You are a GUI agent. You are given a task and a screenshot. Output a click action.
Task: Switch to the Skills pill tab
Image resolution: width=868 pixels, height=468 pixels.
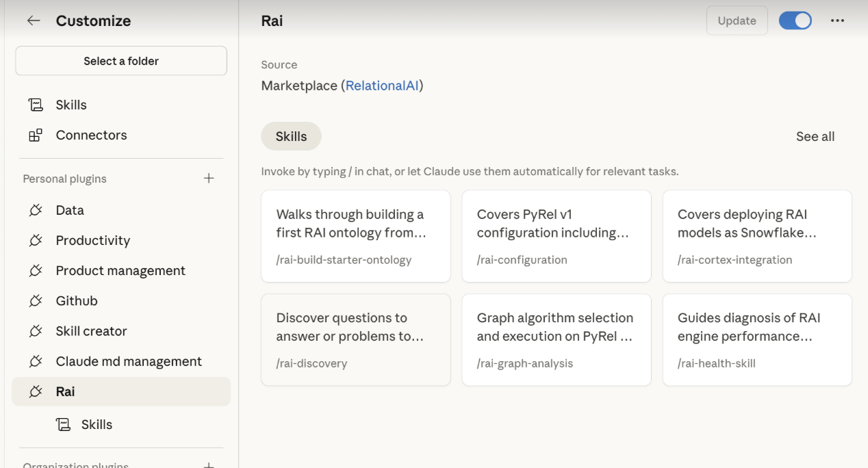[291, 136]
